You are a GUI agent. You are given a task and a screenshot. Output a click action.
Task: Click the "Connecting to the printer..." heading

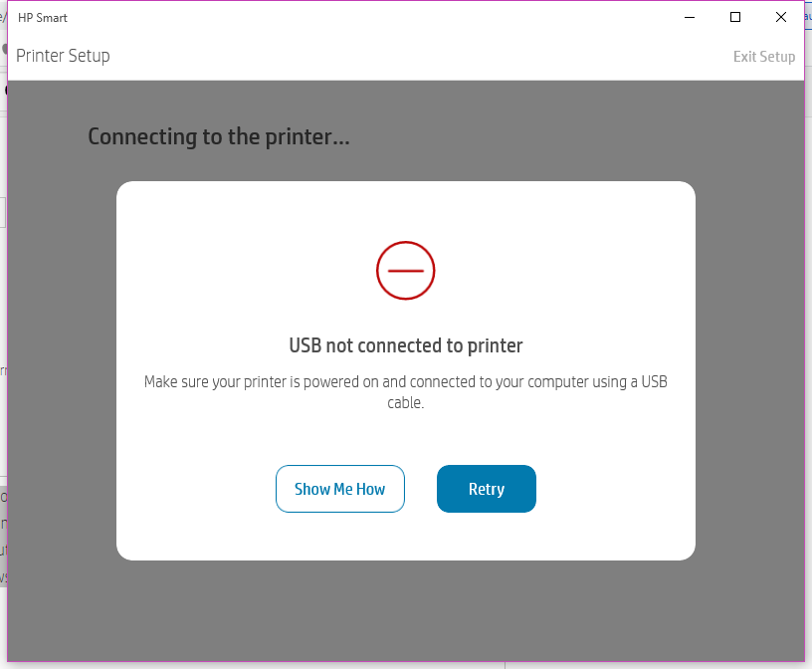tap(219, 136)
